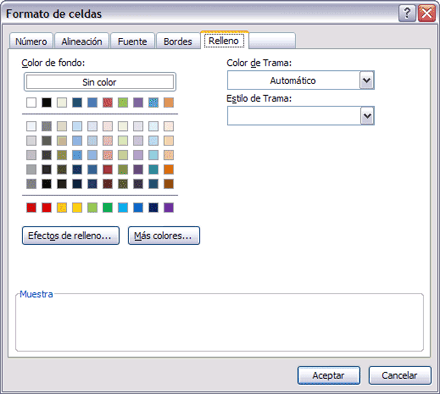Close the Formato de celdas dialog

click(x=427, y=13)
